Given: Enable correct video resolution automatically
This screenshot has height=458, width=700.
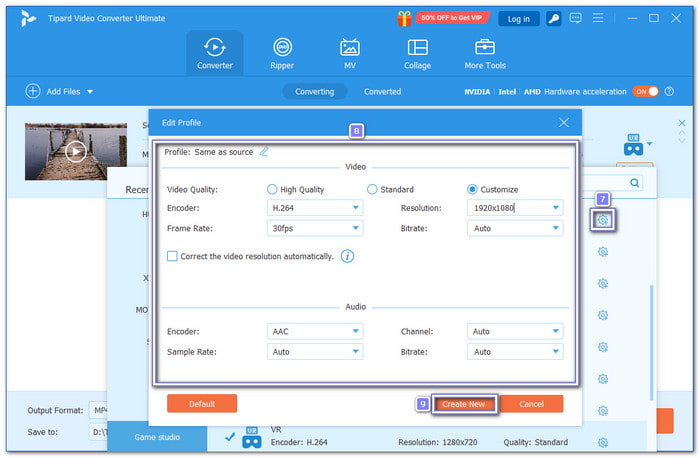Looking at the screenshot, I should [173, 256].
